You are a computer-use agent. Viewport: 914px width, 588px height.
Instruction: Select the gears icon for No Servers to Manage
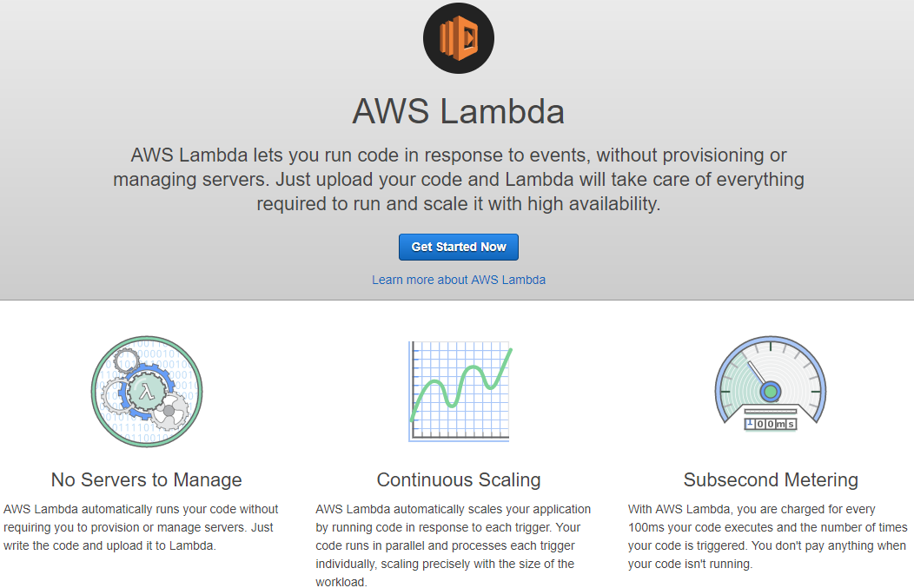point(146,391)
